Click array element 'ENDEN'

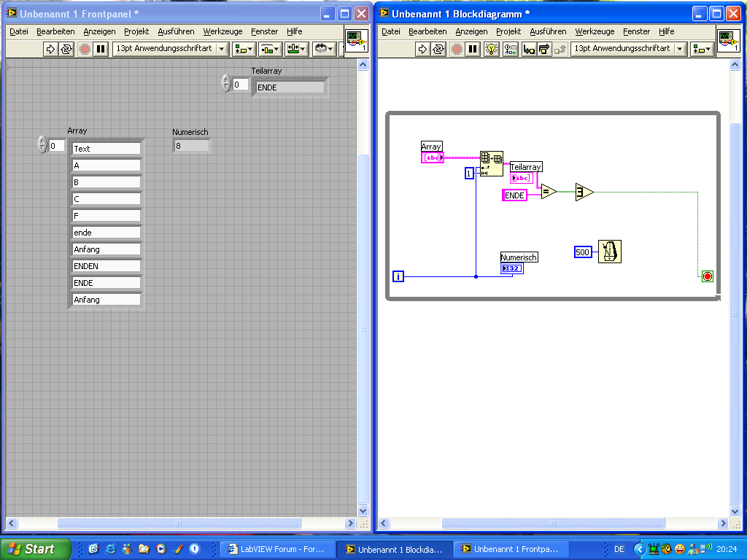(107, 266)
